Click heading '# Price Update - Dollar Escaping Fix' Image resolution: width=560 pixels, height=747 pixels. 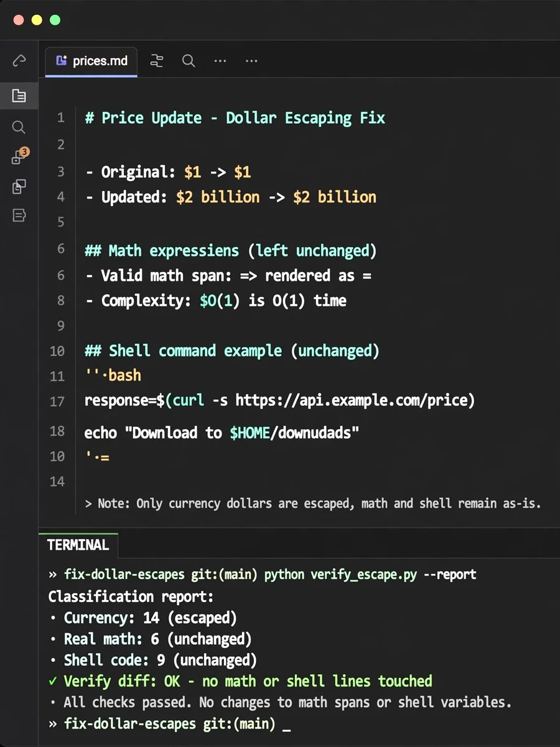coord(235,118)
